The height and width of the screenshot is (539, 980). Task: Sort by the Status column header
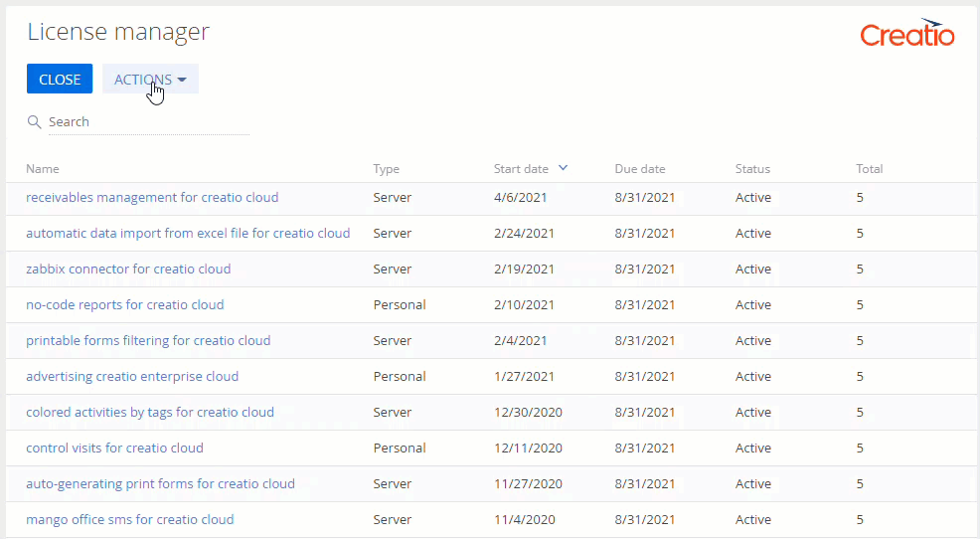click(752, 169)
